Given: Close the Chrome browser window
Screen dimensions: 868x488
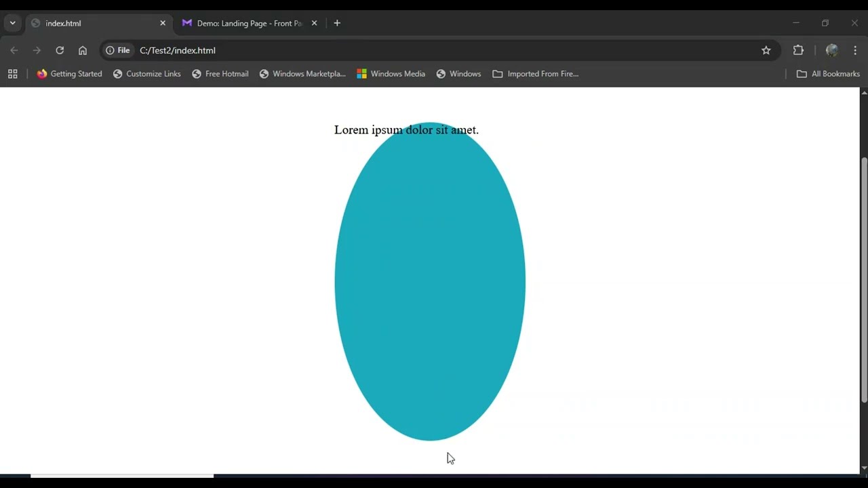Looking at the screenshot, I should pyautogui.click(x=854, y=23).
